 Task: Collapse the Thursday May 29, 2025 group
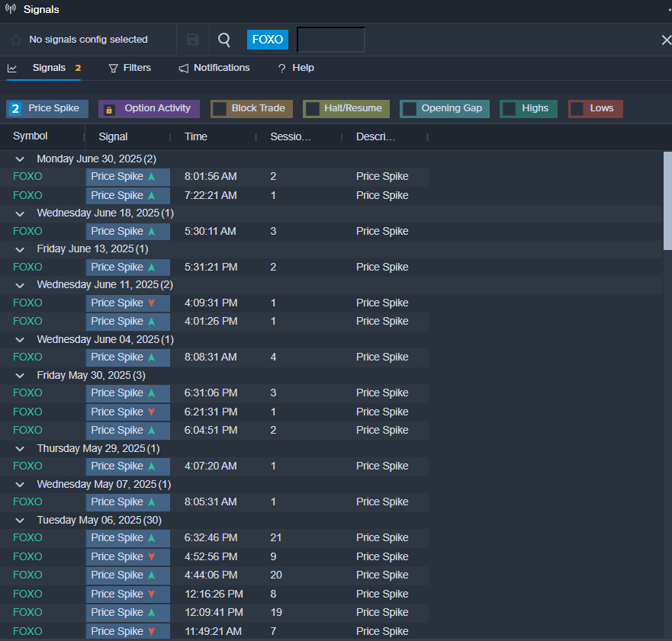(20, 449)
